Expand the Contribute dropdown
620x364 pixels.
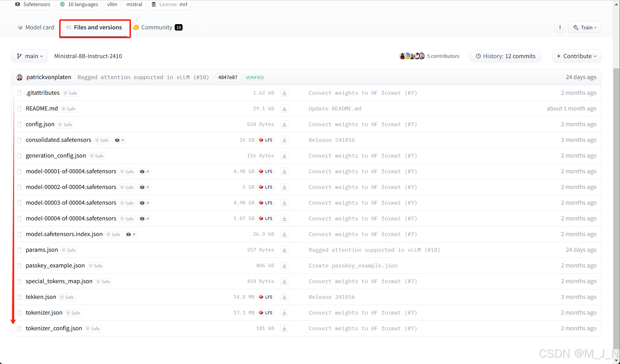point(576,56)
